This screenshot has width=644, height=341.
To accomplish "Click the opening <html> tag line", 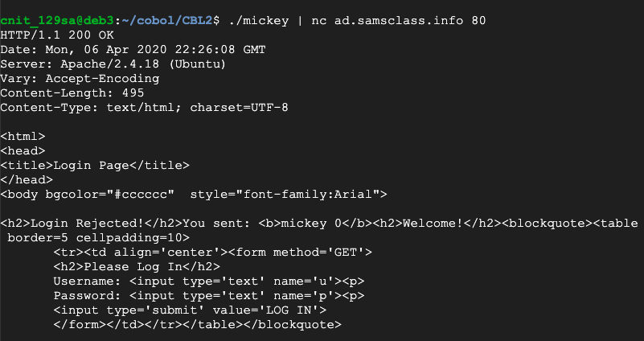I will click(x=23, y=137).
